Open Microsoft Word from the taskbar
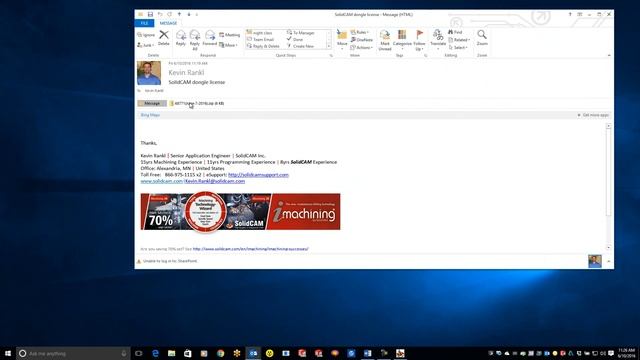The height and width of the screenshot is (360, 640). tap(367, 353)
